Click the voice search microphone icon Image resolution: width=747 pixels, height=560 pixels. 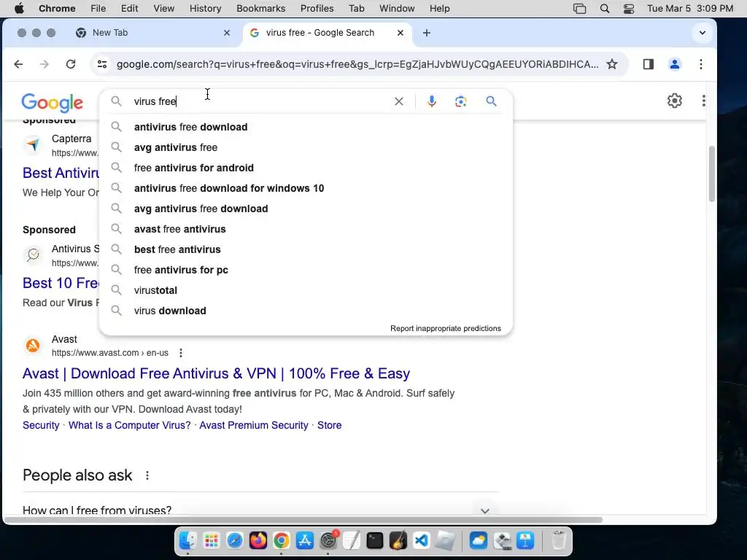432,101
